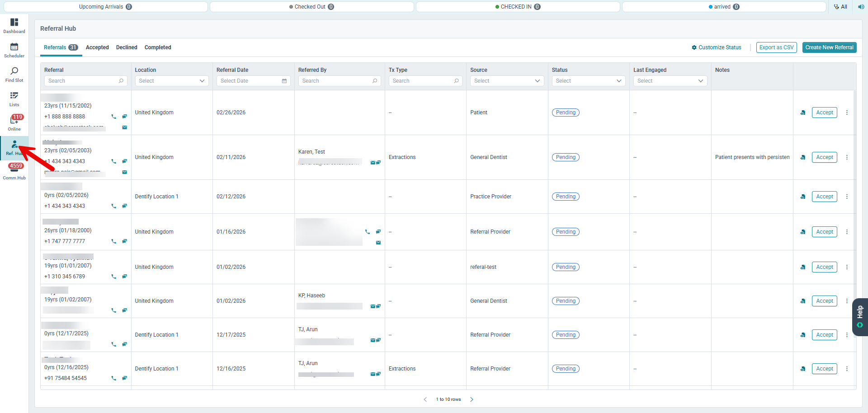Open the Help side tab
Image resolution: width=868 pixels, height=413 pixels.
pyautogui.click(x=860, y=317)
